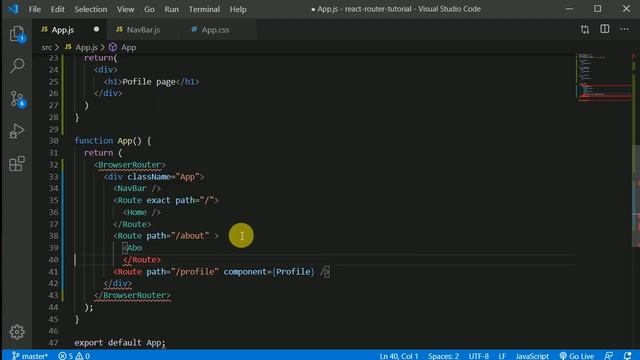
Task: Click line number 38 in gutter
Action: (53, 236)
